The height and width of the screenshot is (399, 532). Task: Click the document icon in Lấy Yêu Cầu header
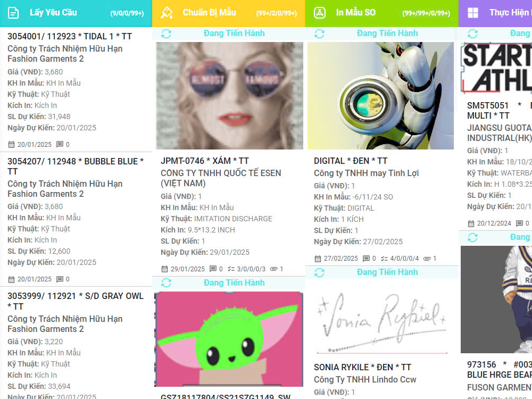[14, 13]
